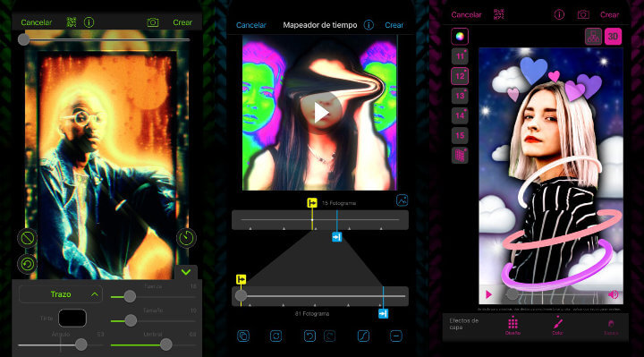This screenshot has width=644, height=357.
Task: Click the dimmed redo icon
Action: (330, 336)
